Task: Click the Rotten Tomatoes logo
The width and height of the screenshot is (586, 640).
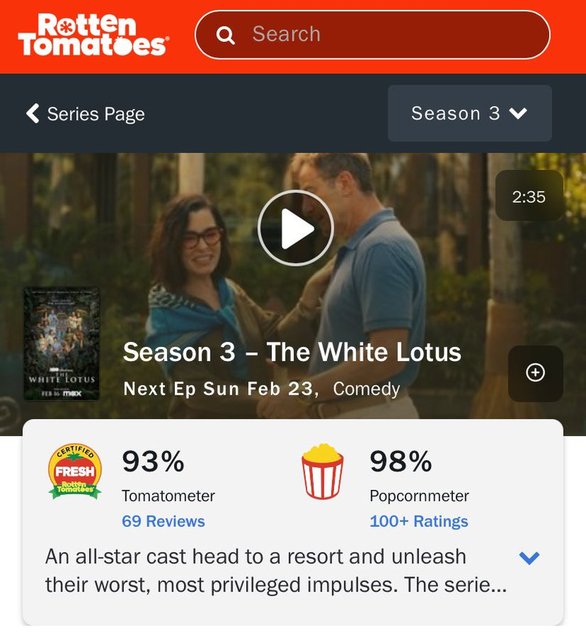Action: pos(93,35)
